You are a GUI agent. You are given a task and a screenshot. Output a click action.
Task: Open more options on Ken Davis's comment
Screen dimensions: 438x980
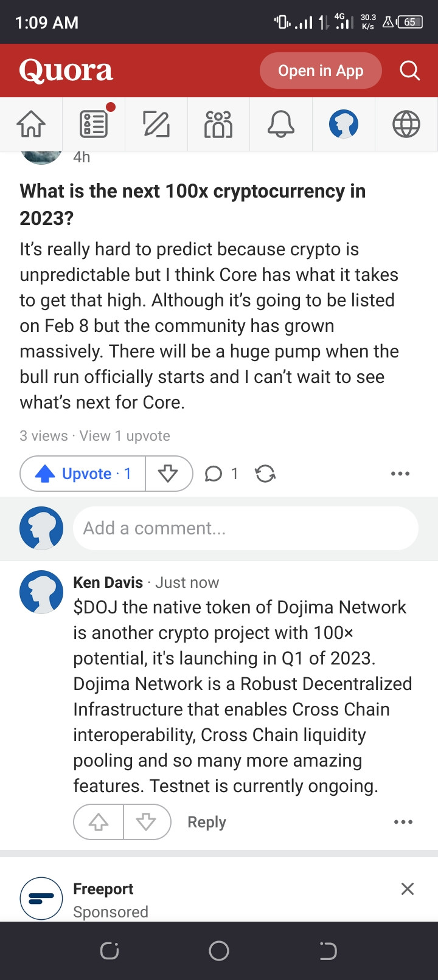403,822
